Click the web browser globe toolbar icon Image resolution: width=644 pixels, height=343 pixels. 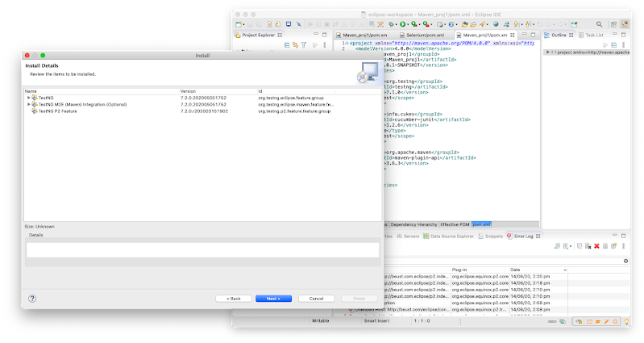click(x=496, y=25)
